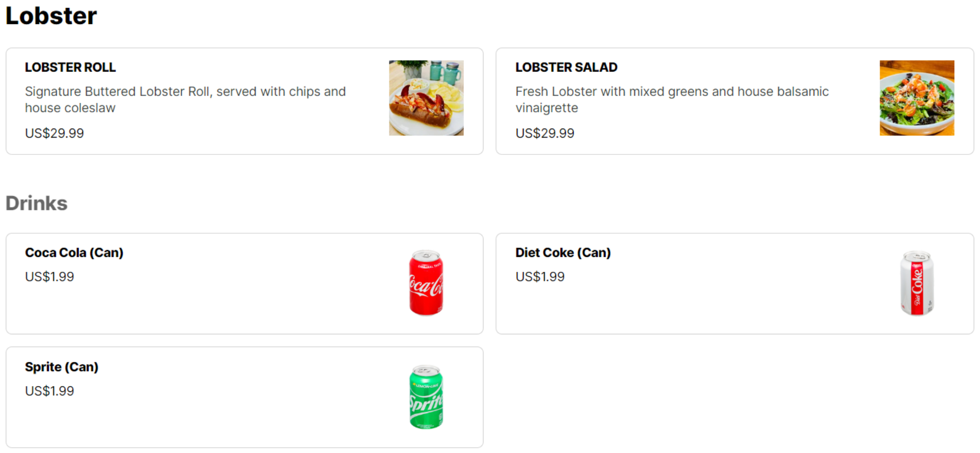The width and height of the screenshot is (980, 453).
Task: Click the Lobster Salad food photo
Action: (x=917, y=98)
